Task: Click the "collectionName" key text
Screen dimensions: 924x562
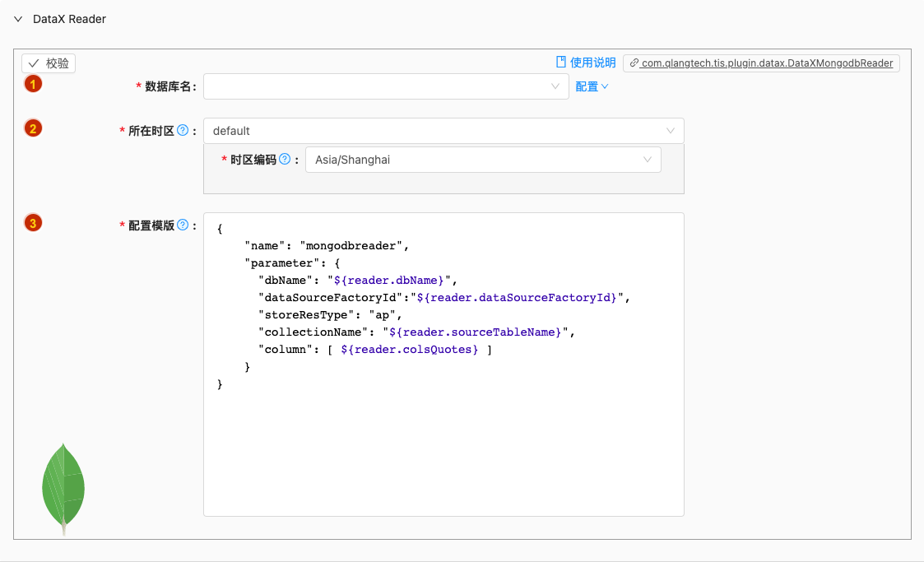Action: coord(313,332)
